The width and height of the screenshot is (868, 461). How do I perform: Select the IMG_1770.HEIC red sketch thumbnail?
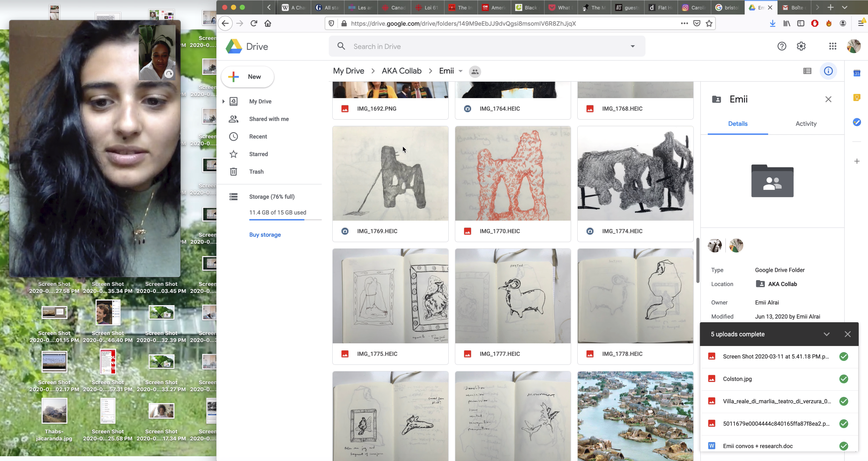513,173
